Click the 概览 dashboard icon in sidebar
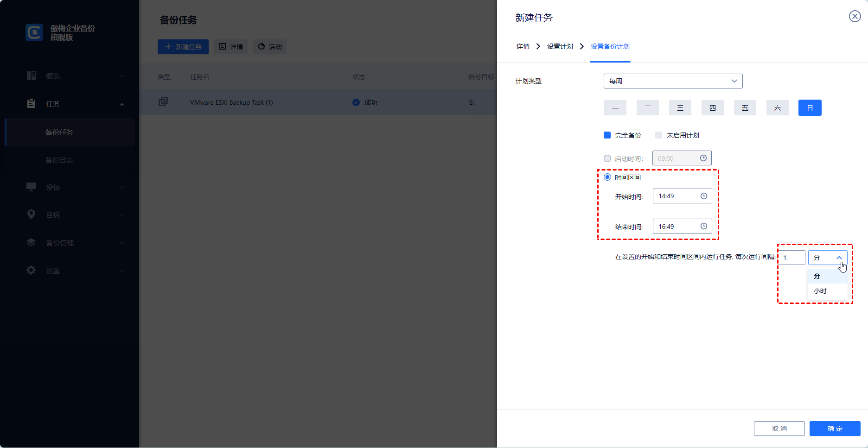Viewport: 868px width, 448px height. tap(31, 76)
